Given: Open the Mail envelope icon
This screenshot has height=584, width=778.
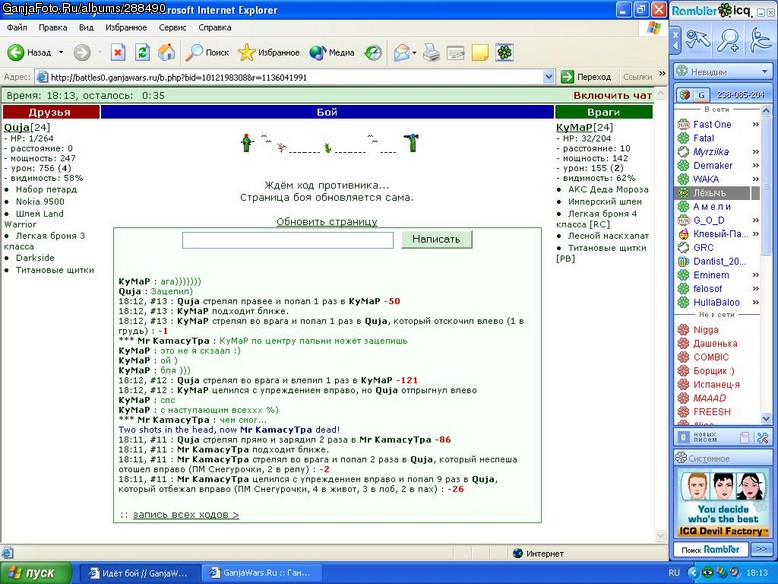Looking at the screenshot, I should tap(402, 52).
